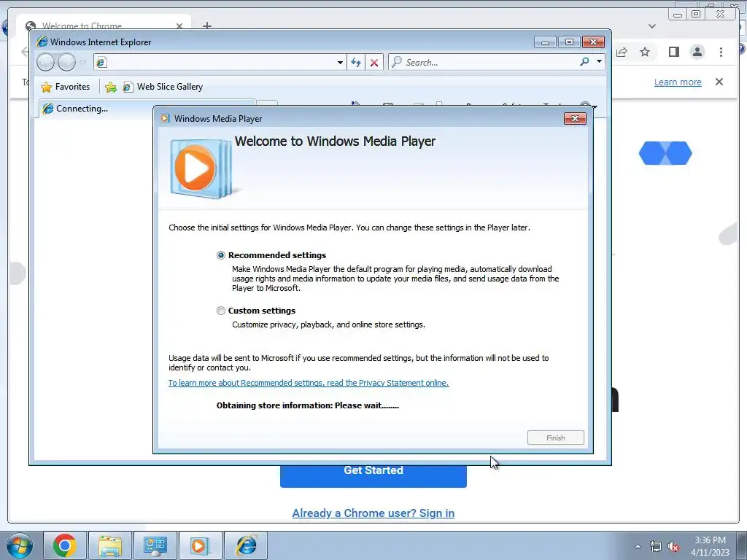
Task: Click the red stop loading icon
Action: (x=374, y=63)
